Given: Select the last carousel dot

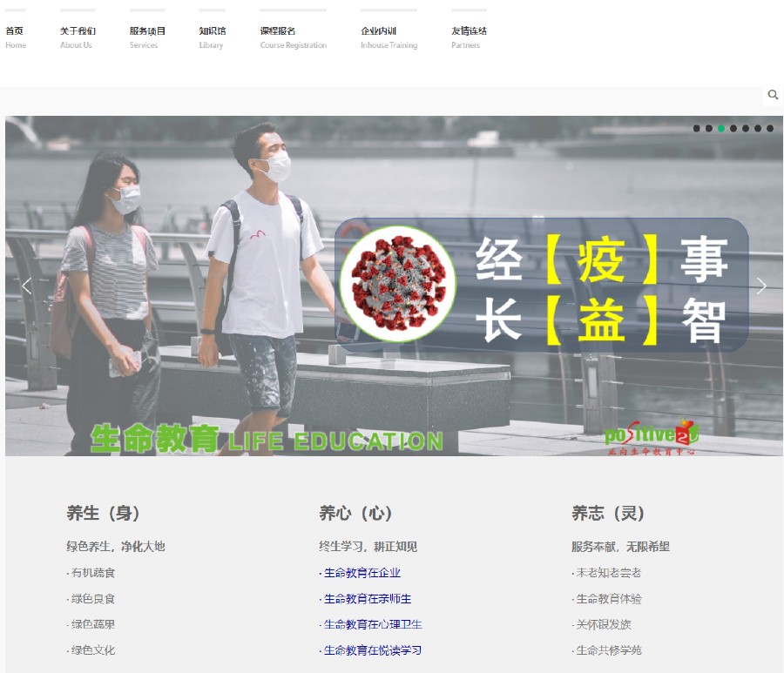Looking at the screenshot, I should pos(770,129).
